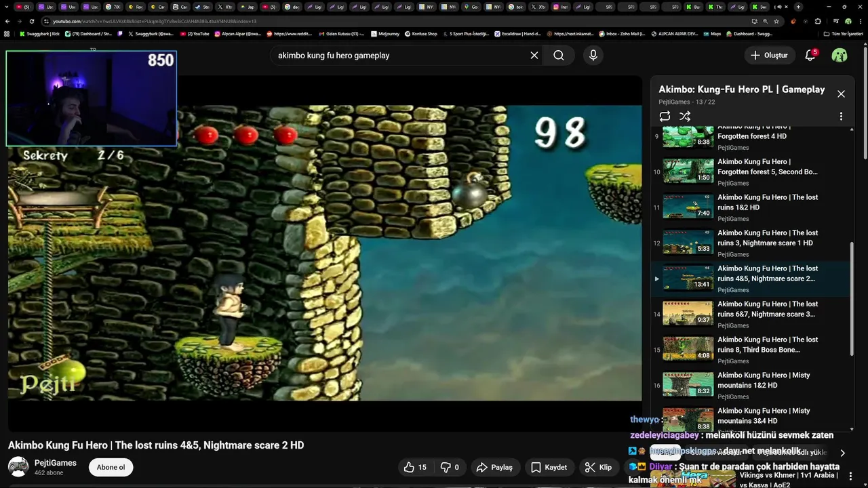Toggle playlist shuffle
Viewport: 868px width, 488px height.
click(x=685, y=117)
